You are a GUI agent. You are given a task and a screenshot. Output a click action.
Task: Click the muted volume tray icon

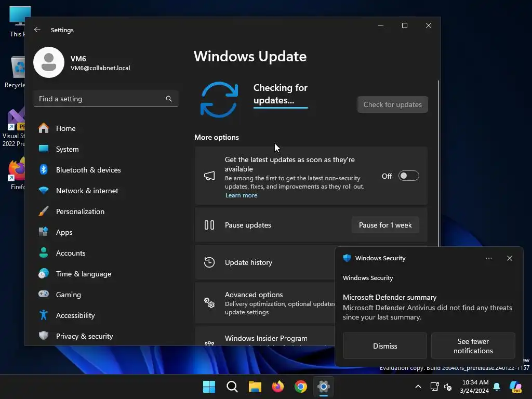click(448, 387)
